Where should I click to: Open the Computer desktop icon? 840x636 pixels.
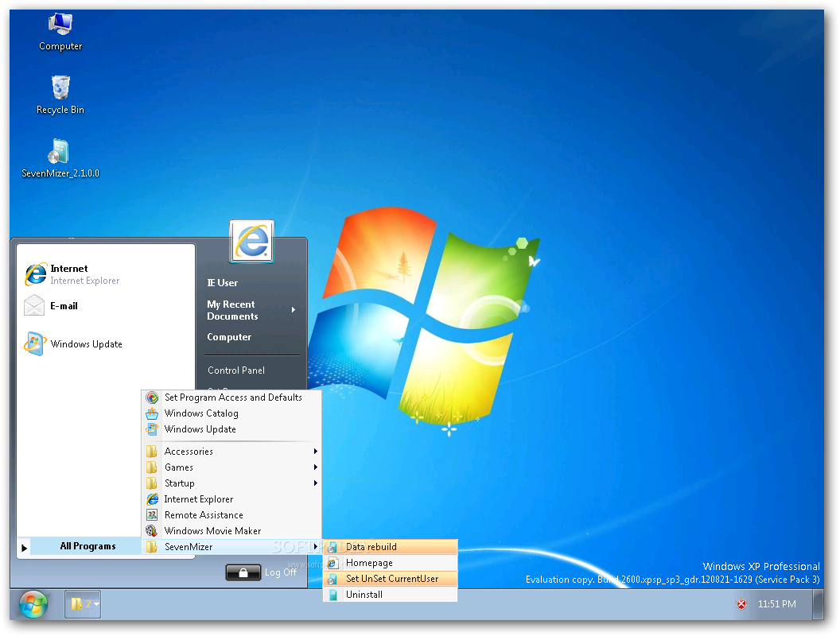(60, 32)
